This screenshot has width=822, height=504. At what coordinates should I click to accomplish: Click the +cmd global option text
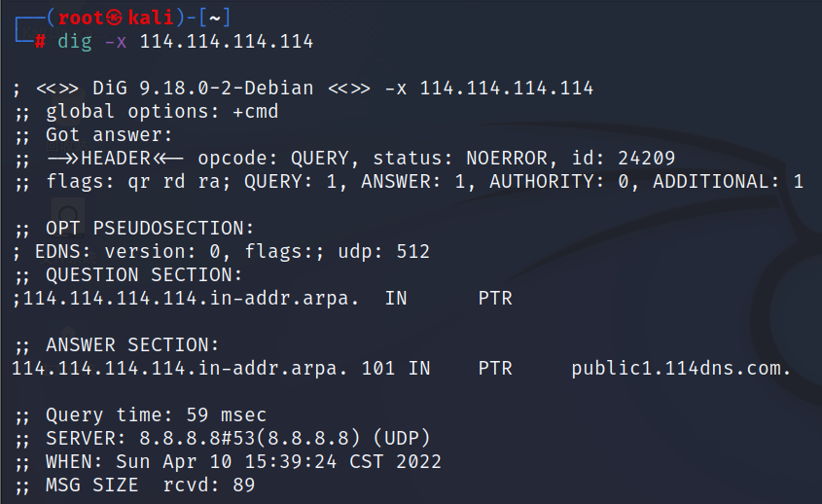click(x=255, y=112)
